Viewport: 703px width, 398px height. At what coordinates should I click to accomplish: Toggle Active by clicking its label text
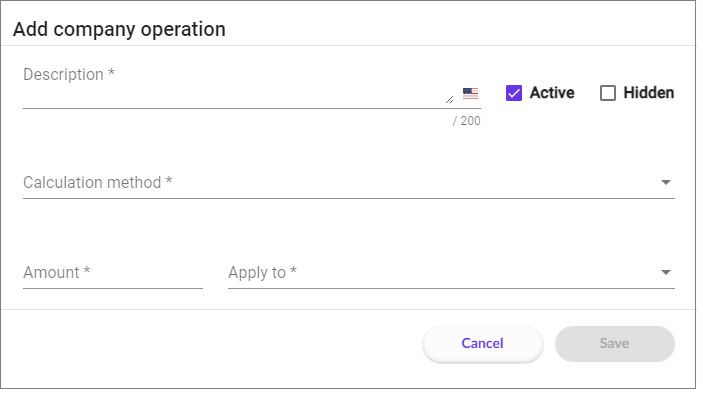coord(552,93)
